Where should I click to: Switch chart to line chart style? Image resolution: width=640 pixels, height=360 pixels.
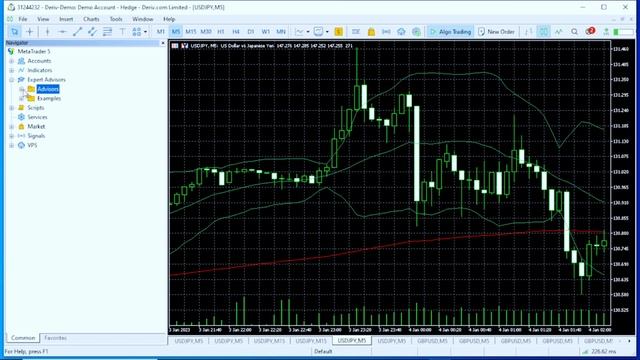558,32
